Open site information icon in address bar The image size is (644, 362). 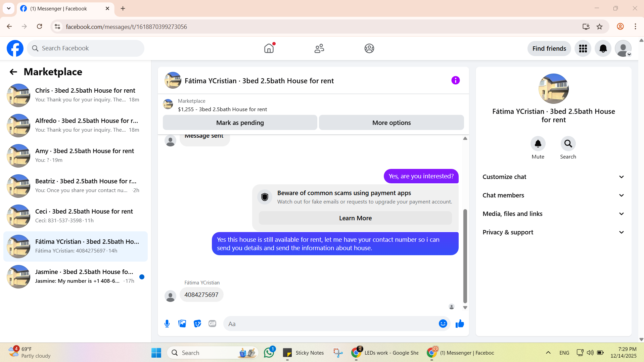tap(57, 27)
